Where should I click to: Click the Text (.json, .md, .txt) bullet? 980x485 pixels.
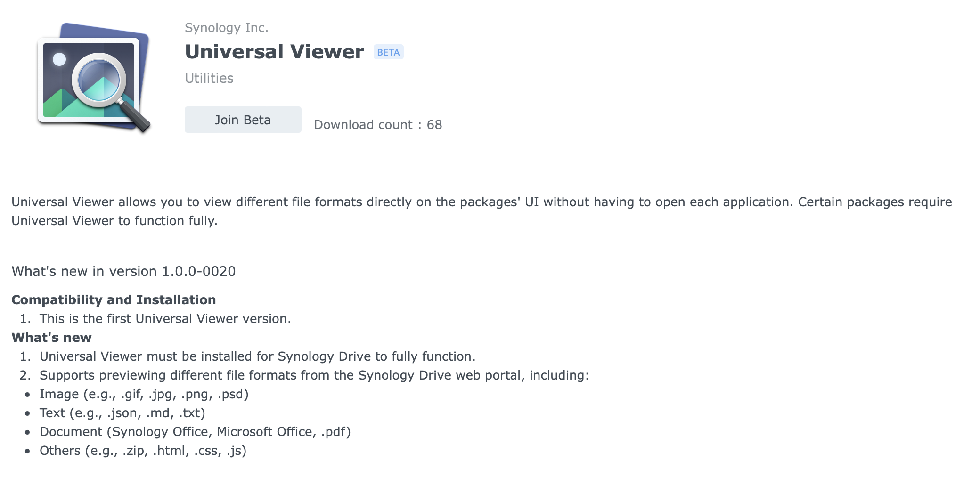[122, 413]
